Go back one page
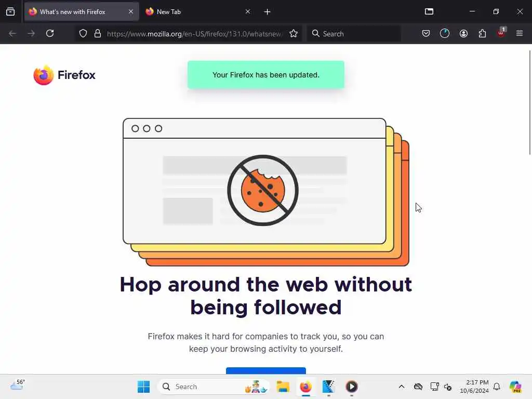Screen dimensions: 532x399 tap(12, 34)
